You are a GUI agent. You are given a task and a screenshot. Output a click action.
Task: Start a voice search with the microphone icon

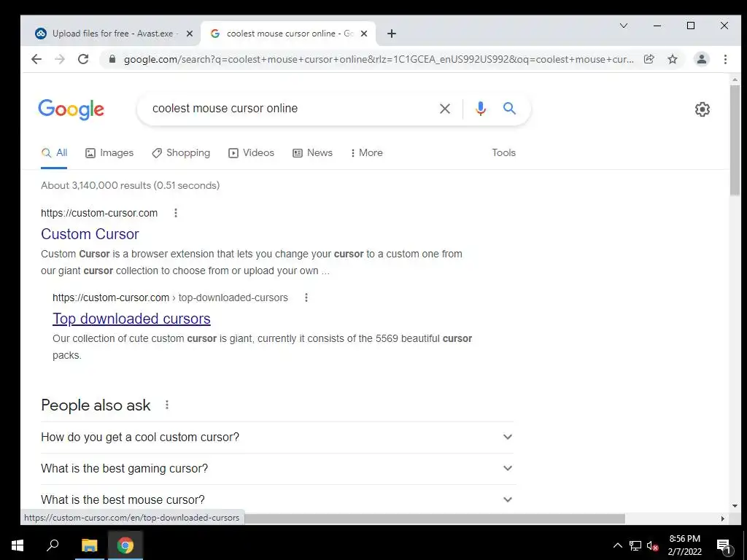click(x=481, y=109)
